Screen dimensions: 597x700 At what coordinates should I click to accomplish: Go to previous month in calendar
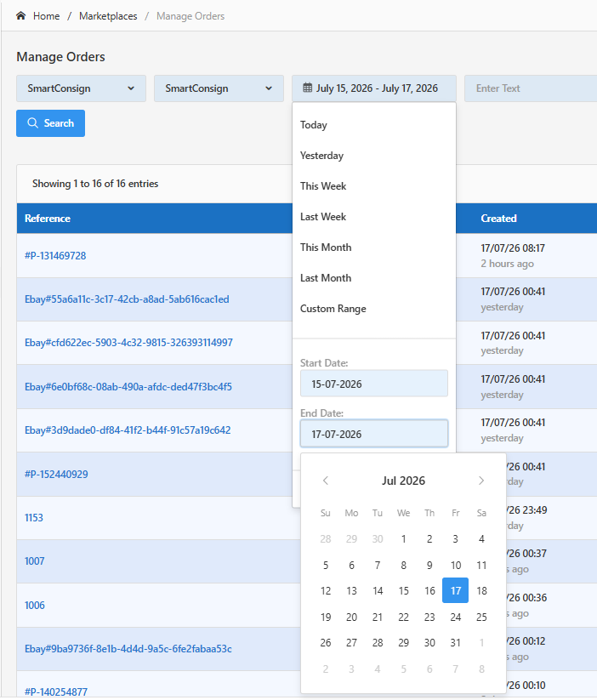(326, 481)
